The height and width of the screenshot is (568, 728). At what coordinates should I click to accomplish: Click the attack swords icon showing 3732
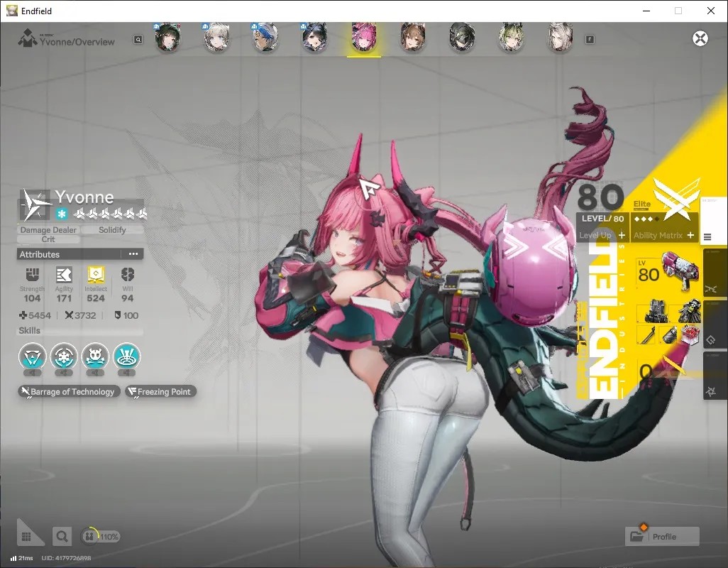(69, 315)
